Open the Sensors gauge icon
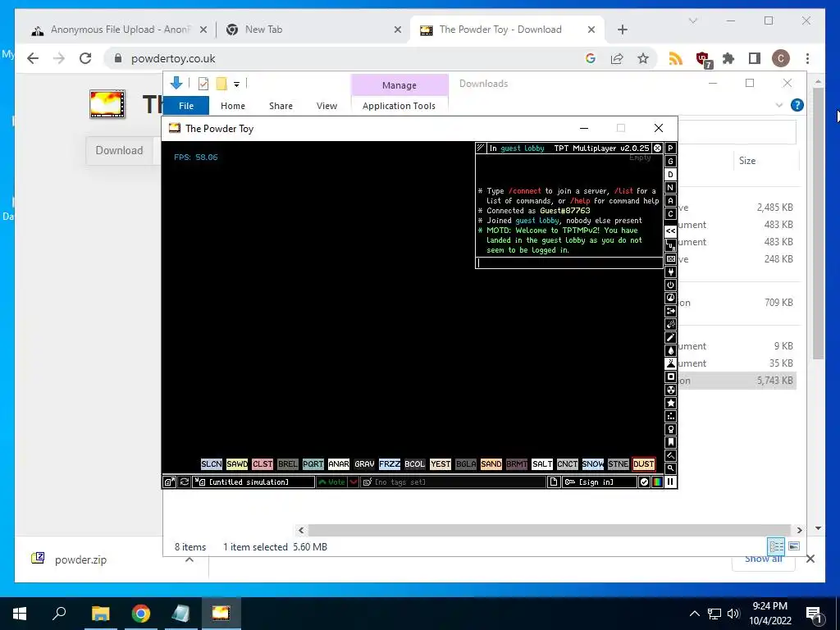The height and width of the screenshot is (630, 840). [x=670, y=298]
